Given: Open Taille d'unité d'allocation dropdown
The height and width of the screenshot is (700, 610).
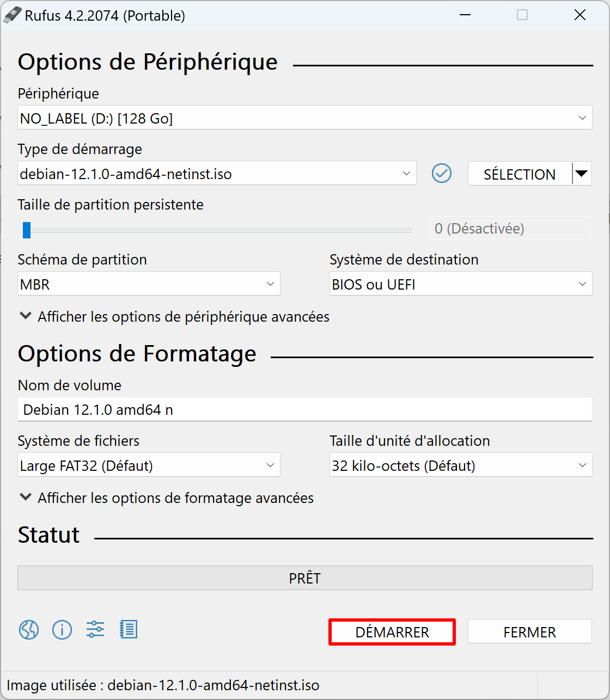Looking at the screenshot, I should pos(461,465).
